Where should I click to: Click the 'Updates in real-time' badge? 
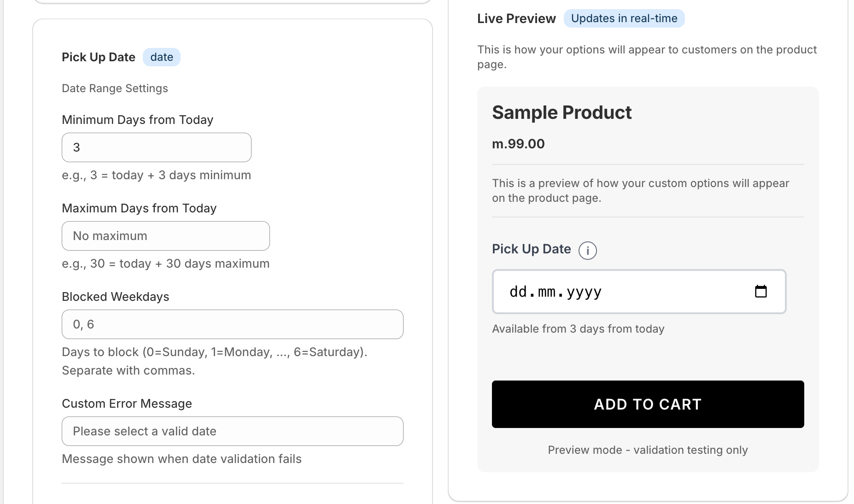(624, 18)
